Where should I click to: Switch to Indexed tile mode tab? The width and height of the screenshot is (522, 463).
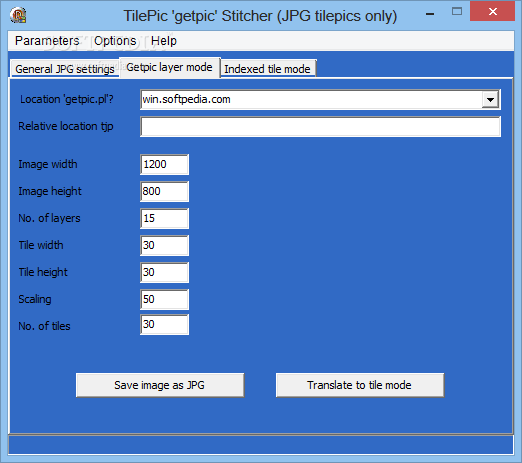[x=268, y=69]
